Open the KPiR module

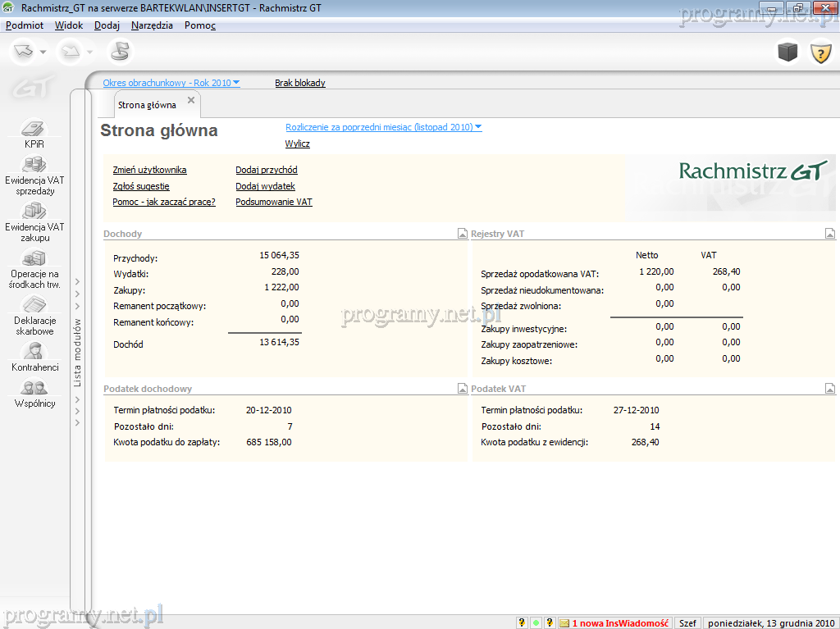click(x=34, y=134)
